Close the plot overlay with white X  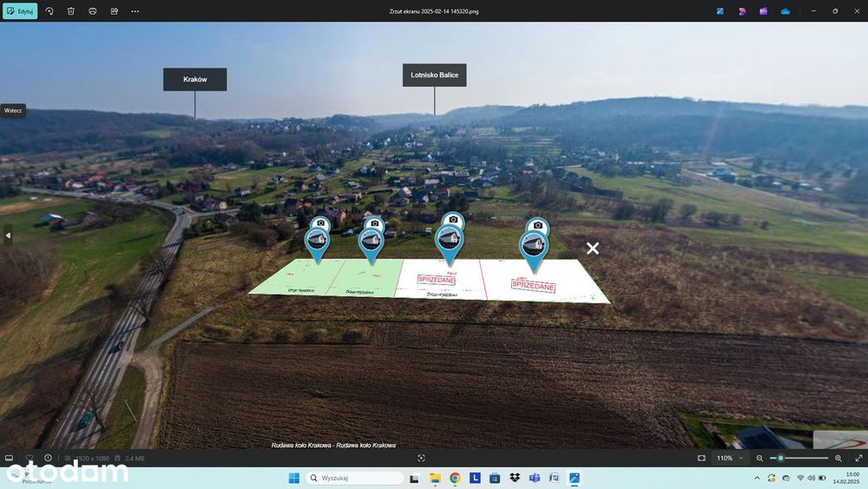tap(592, 248)
